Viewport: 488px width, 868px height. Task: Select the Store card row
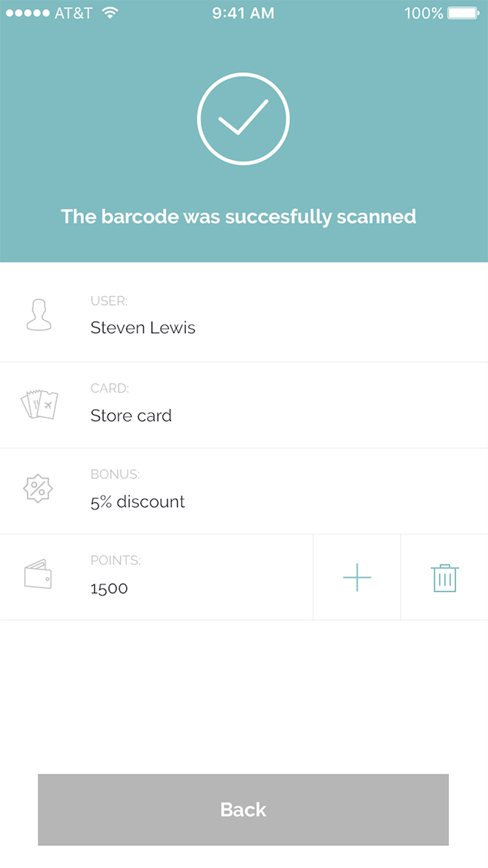click(x=244, y=405)
